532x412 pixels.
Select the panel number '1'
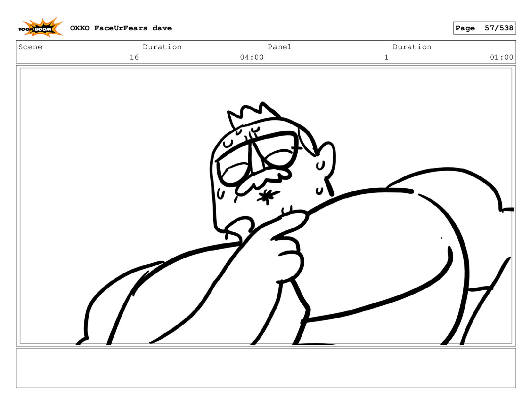point(386,58)
